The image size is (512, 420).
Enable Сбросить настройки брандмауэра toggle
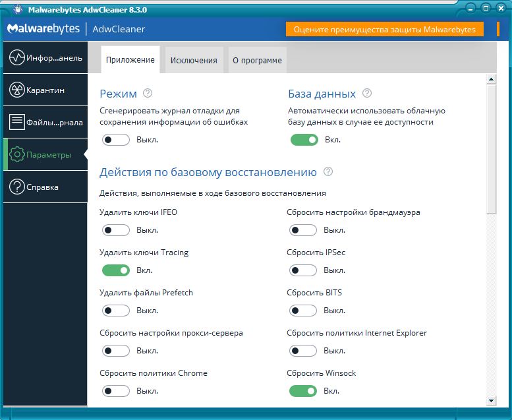point(303,230)
